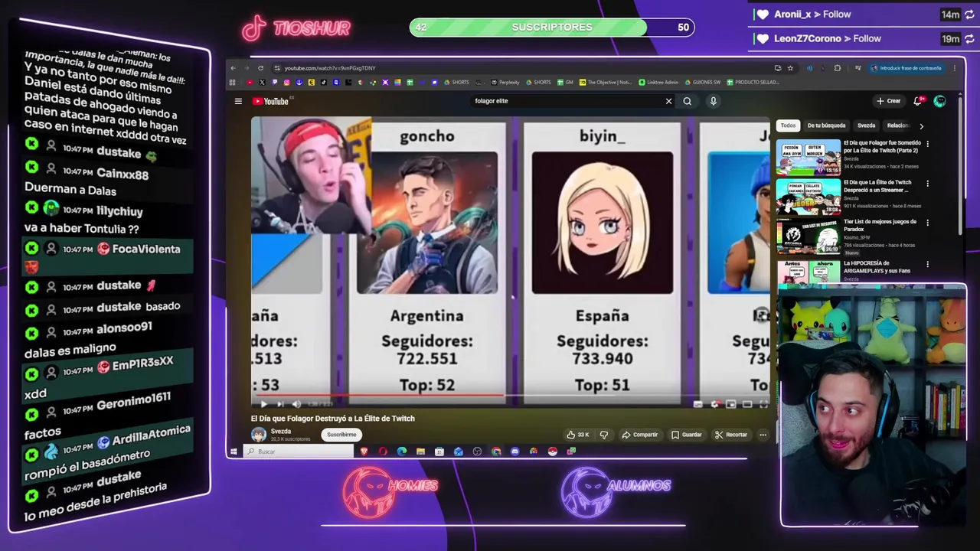Click the Crear create button
The image size is (980, 551).
[x=889, y=101]
